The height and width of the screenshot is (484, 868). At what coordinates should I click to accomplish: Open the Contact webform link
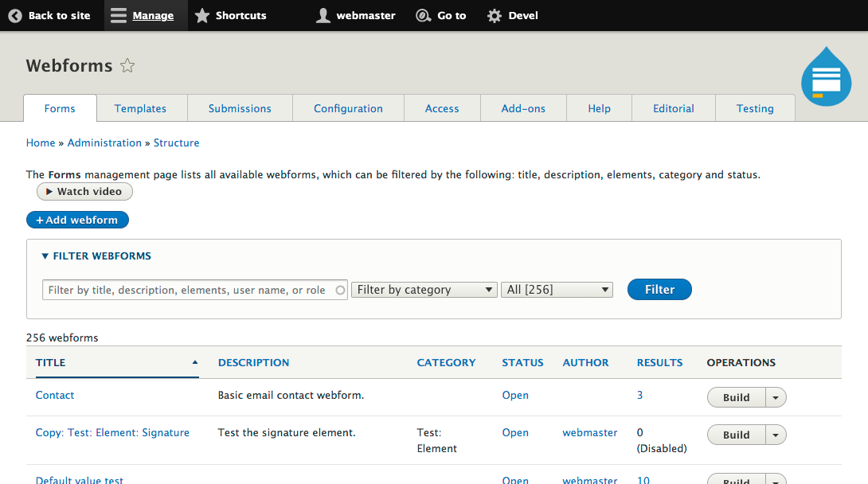(54, 395)
